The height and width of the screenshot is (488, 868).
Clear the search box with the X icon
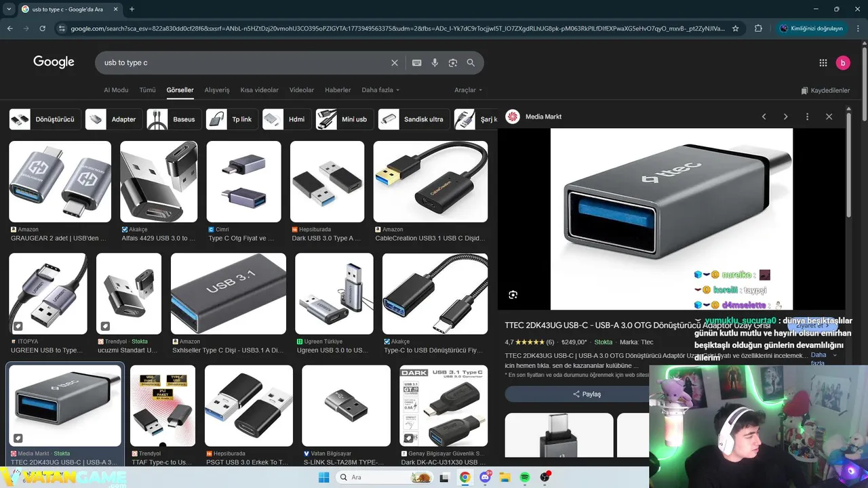[x=395, y=62]
